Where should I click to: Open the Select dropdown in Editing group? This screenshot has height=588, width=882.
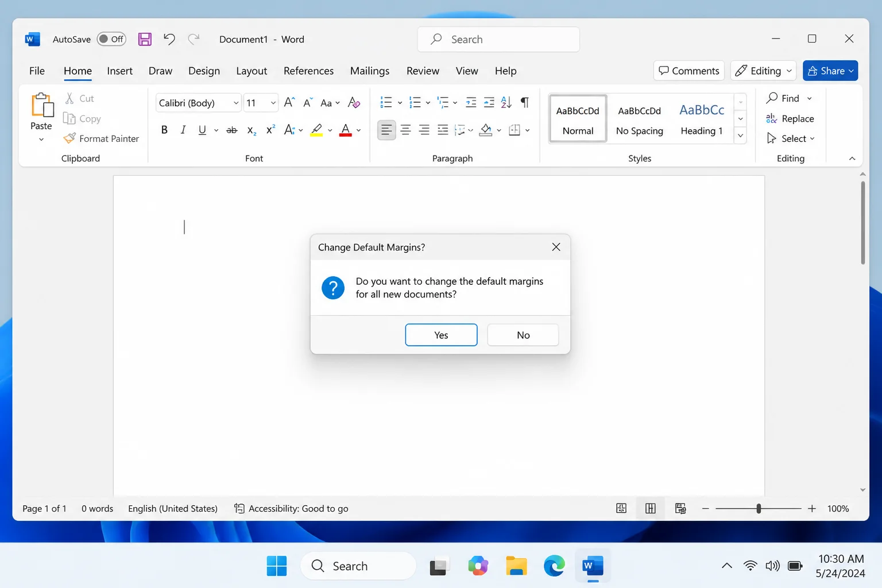791,138
